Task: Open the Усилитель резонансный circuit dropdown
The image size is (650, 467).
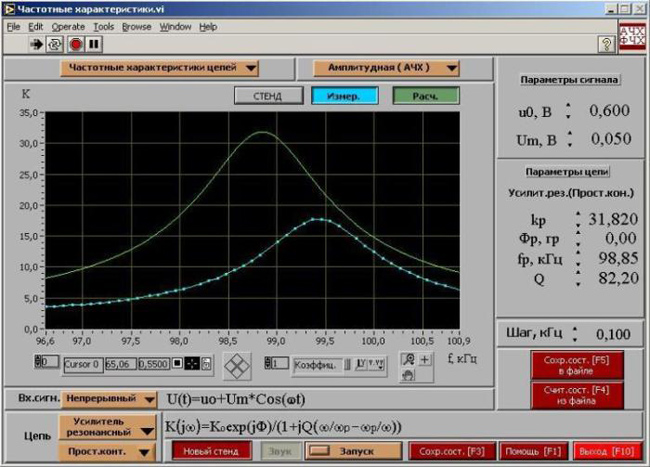Action: click(x=108, y=427)
